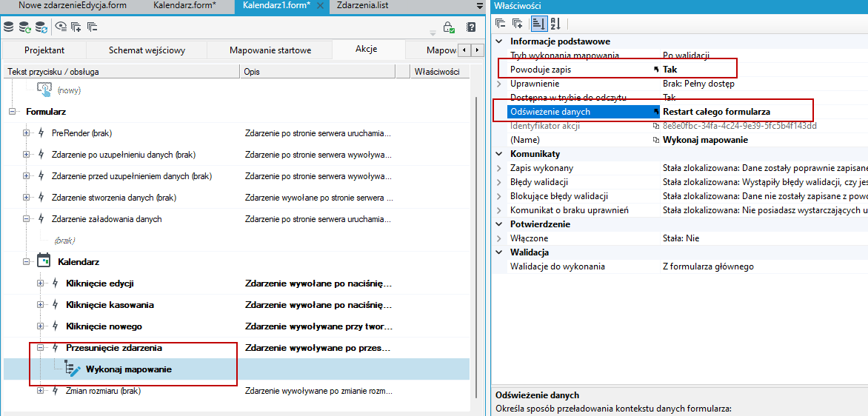
Task: Click the (nowy) action icon
Action: pos(44,89)
